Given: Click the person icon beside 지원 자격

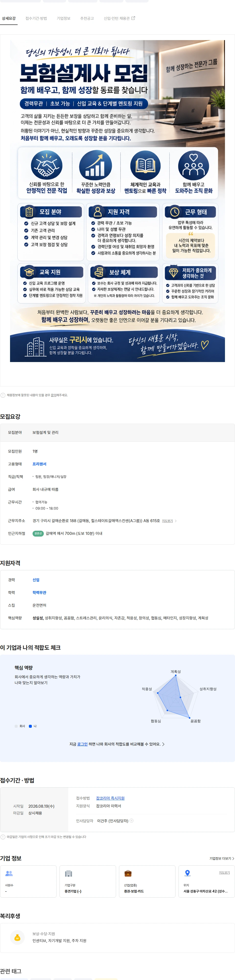Looking at the screenshot, I should tap(97, 211).
